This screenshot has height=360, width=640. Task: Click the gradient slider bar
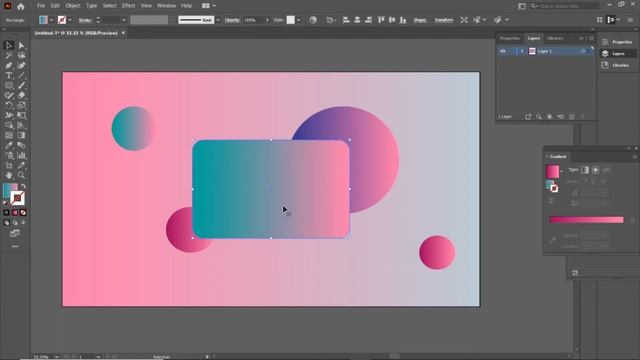[587, 220]
